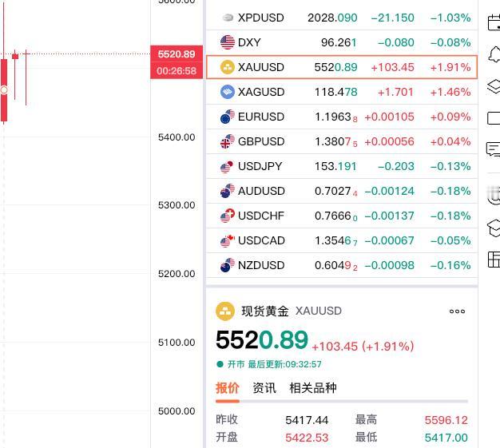
Task: Select the USDJPY symbol name
Action: (x=260, y=166)
